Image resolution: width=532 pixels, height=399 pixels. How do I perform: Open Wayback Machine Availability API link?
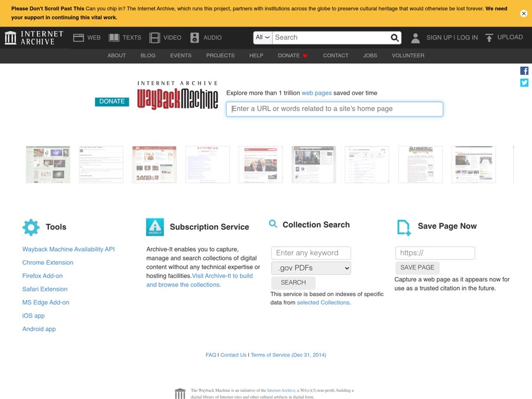coord(69,249)
